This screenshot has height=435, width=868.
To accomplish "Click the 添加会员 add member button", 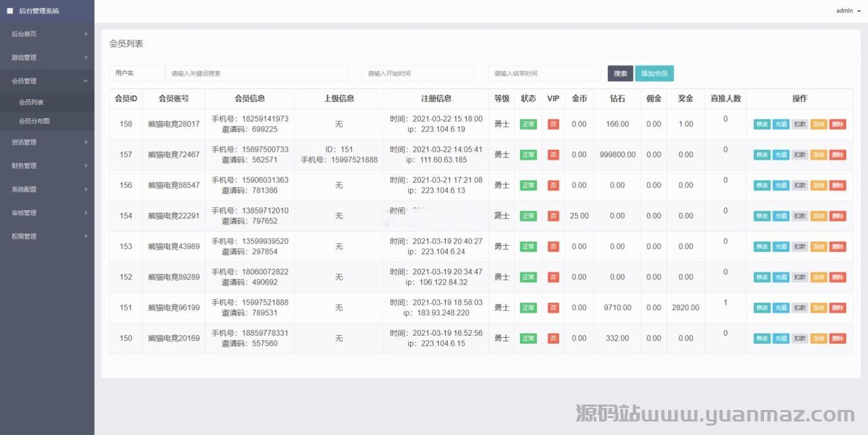I will click(x=654, y=74).
